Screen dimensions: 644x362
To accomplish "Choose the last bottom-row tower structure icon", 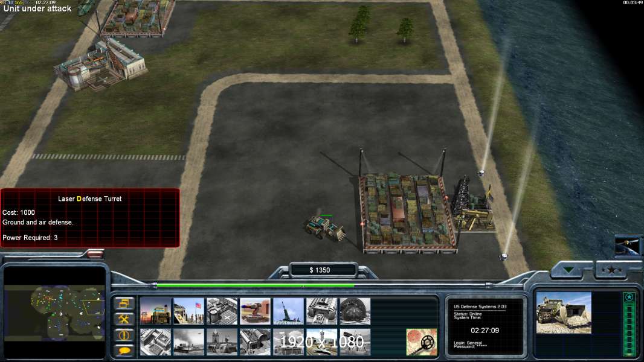I will click(x=355, y=342).
